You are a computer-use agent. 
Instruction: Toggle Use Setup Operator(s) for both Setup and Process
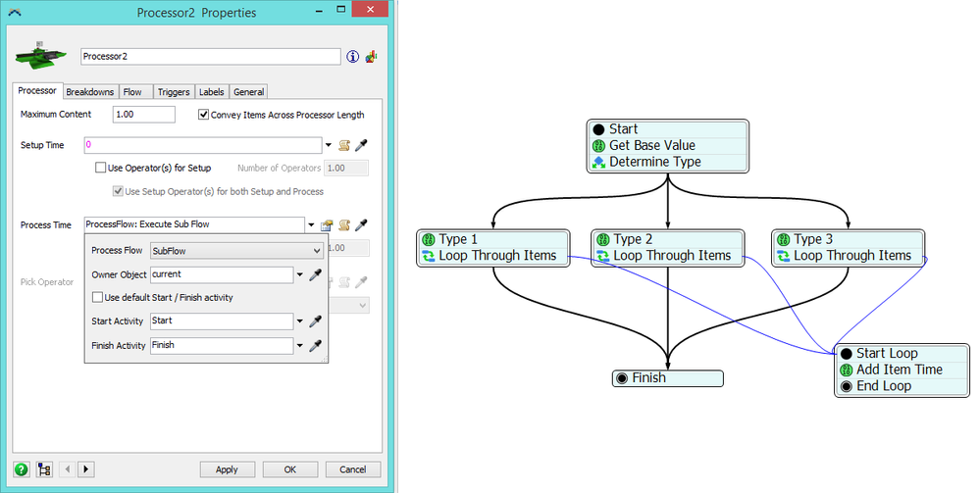pos(118,192)
